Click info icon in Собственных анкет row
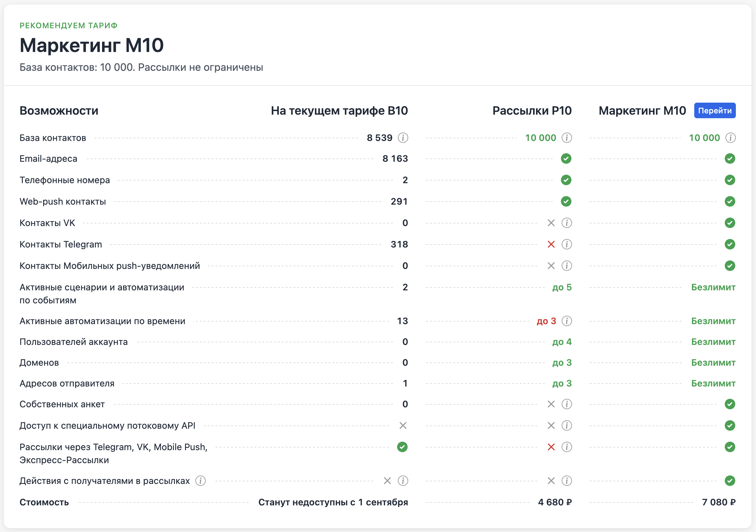 566,404
